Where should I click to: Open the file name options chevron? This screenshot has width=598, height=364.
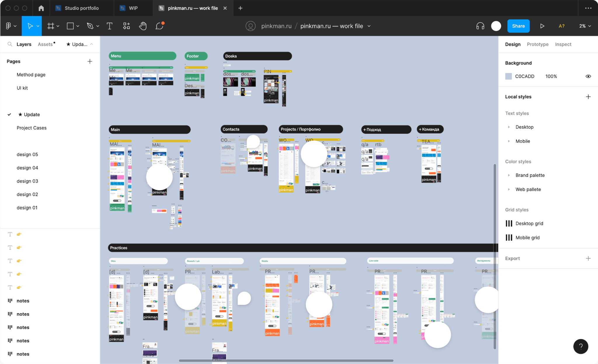369,26
